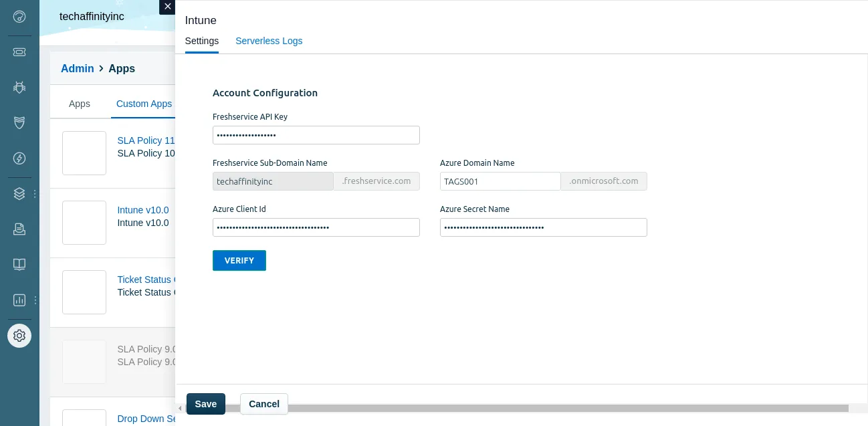This screenshot has height=426, width=868.
Task: Click the Azure Domain Name field
Action: tap(500, 181)
